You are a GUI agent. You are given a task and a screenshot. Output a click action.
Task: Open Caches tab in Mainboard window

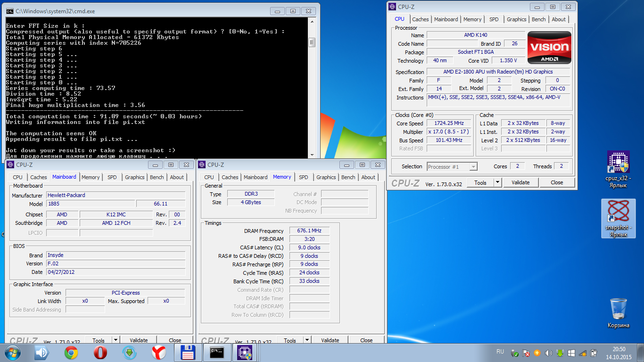[x=39, y=177]
